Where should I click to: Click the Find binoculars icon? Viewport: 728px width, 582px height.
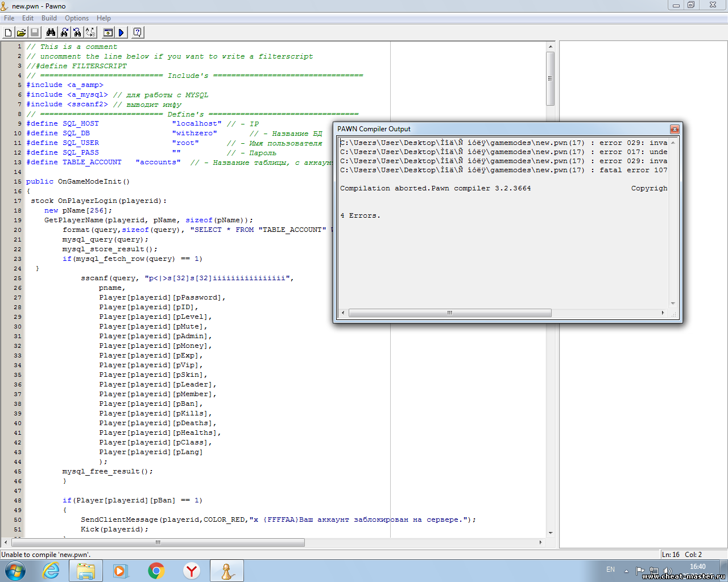51,33
